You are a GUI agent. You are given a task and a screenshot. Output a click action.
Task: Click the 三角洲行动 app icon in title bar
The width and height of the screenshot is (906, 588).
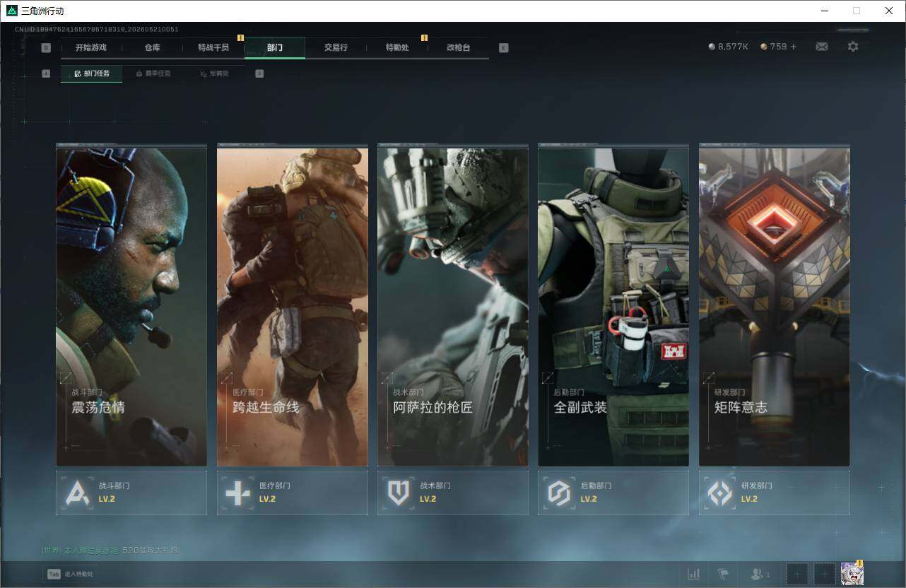point(12,11)
